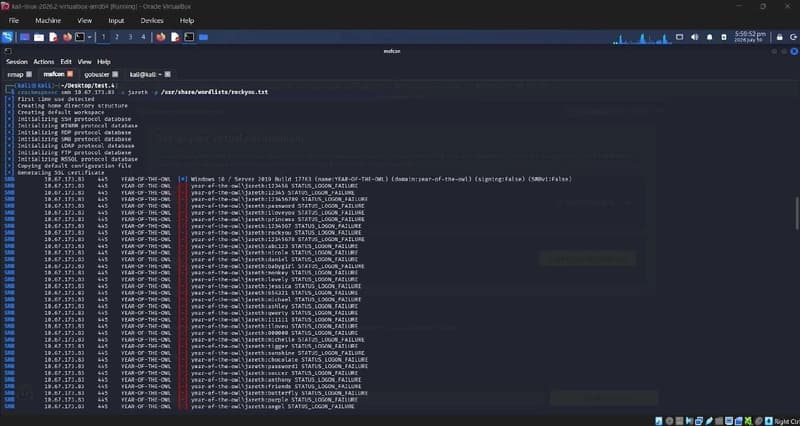Image resolution: width=800 pixels, height=426 pixels.
Task: Open the volume control tray icon
Action: pyautogui.click(x=694, y=37)
